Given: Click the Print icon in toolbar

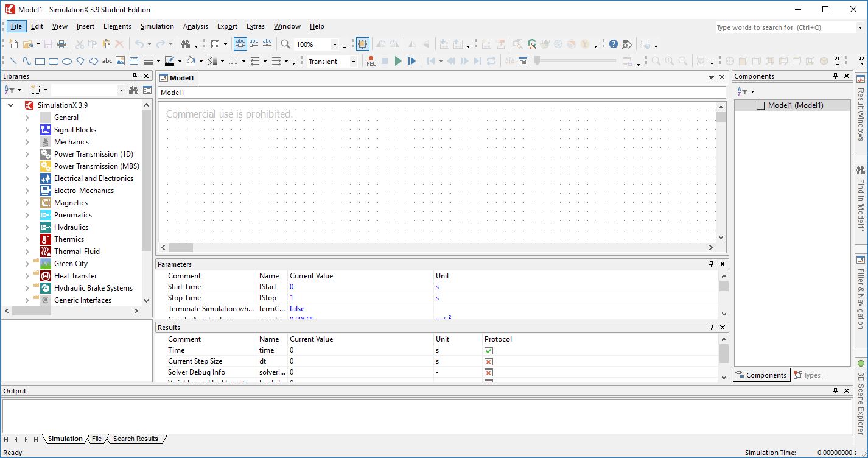Looking at the screenshot, I should pyautogui.click(x=61, y=44).
